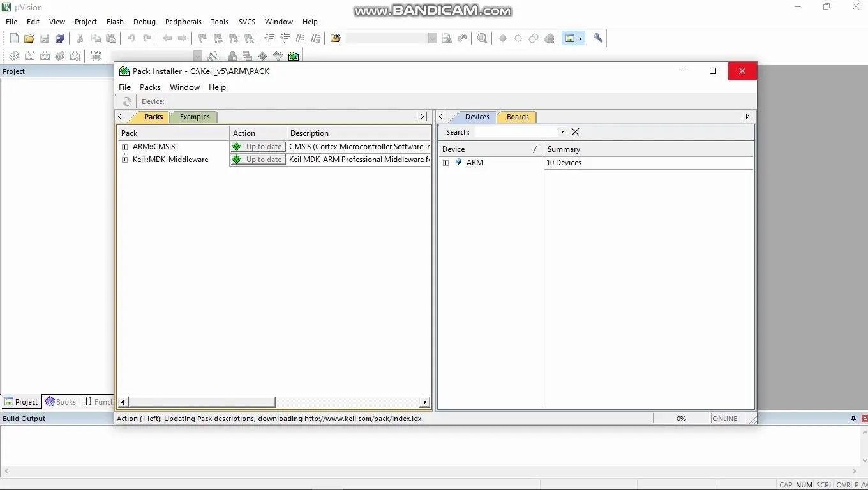Screen dimensions: 868x490
Task: Open Configuration wrench icon
Action: (598, 38)
